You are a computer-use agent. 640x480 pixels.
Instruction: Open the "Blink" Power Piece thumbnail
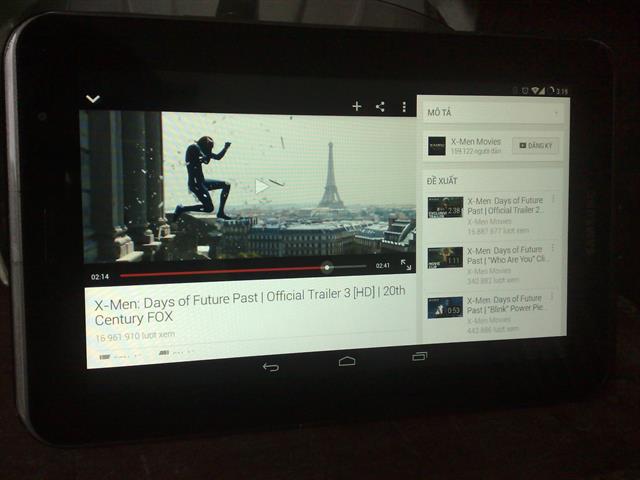coord(445,307)
